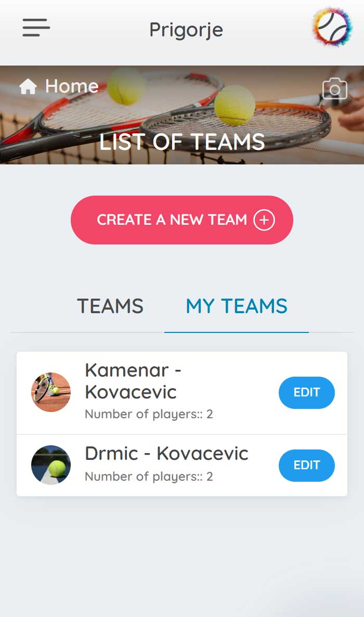The height and width of the screenshot is (617, 364).
Task: Click LIST OF TEAMS banner heading
Action: tap(182, 142)
